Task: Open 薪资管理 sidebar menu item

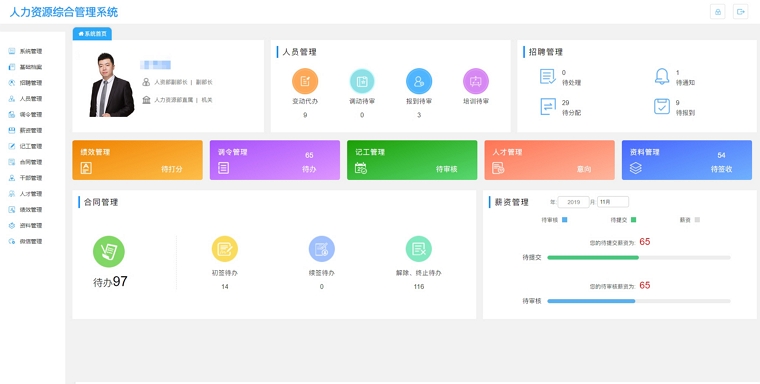Action: [x=25, y=130]
